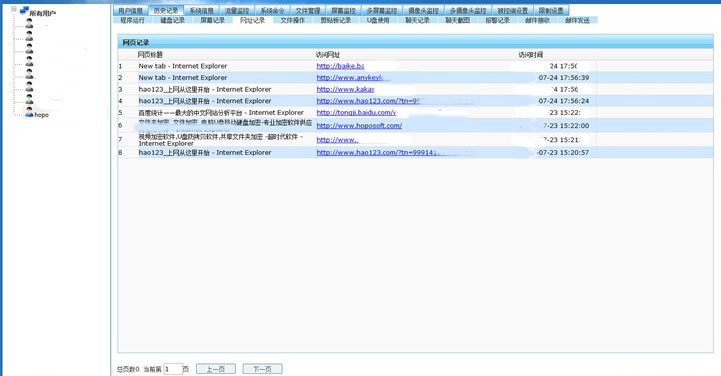
Task: Click the 网页记录 panel title bar
Action: click(415, 42)
